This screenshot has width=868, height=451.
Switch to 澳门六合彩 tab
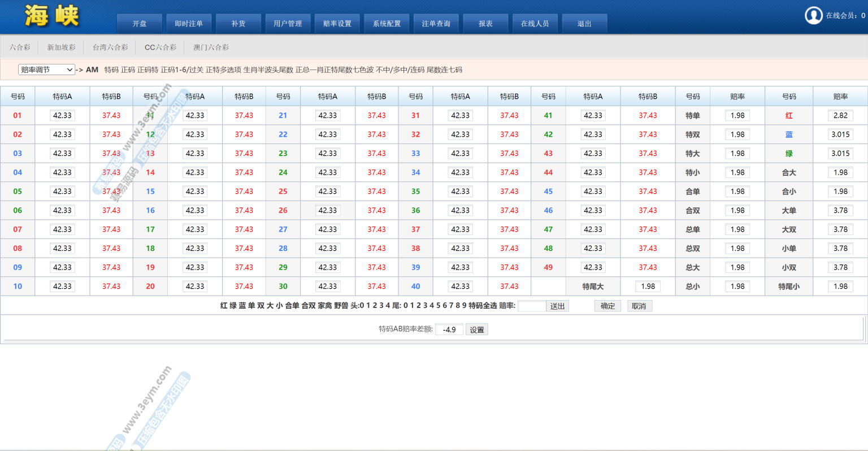tap(211, 47)
